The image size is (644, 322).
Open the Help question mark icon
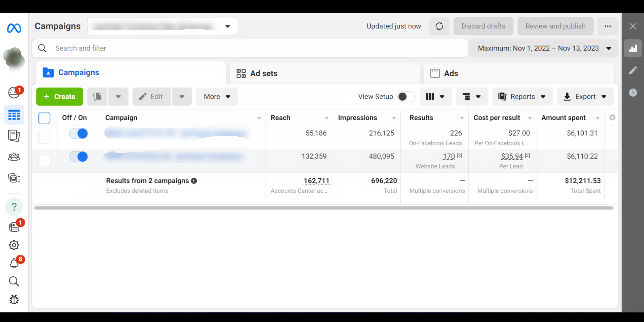coord(14,207)
